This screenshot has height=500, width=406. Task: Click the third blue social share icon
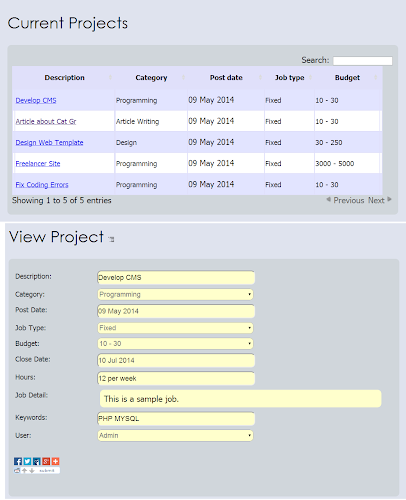coord(37,461)
